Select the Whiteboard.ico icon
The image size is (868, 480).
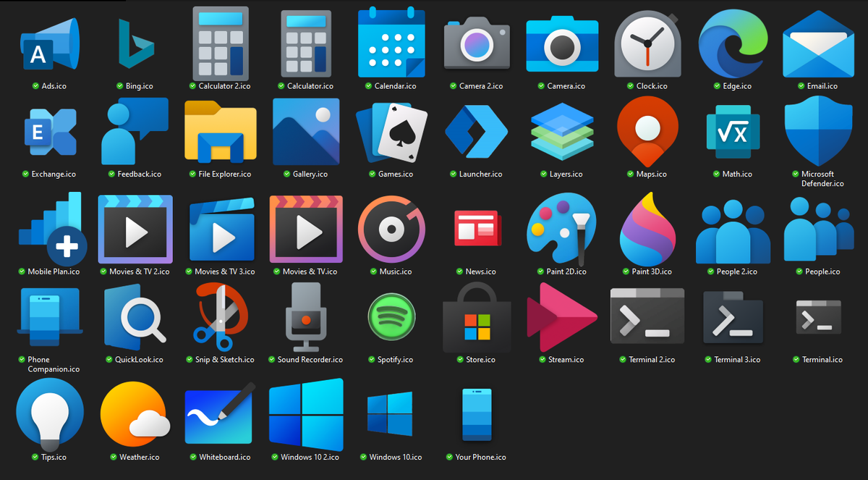(x=221, y=414)
